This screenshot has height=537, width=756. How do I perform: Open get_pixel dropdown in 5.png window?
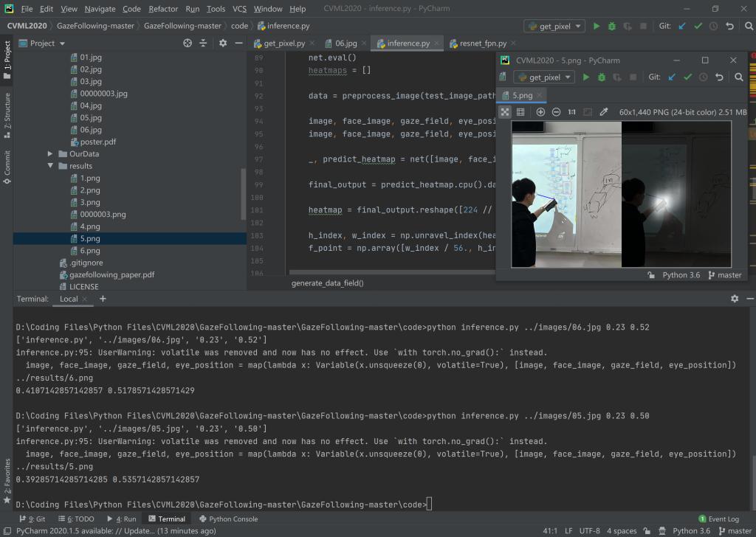(x=544, y=77)
